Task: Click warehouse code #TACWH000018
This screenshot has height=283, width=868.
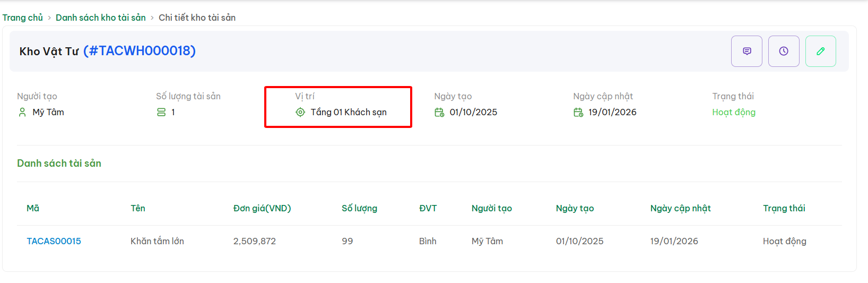Action: 140,51
